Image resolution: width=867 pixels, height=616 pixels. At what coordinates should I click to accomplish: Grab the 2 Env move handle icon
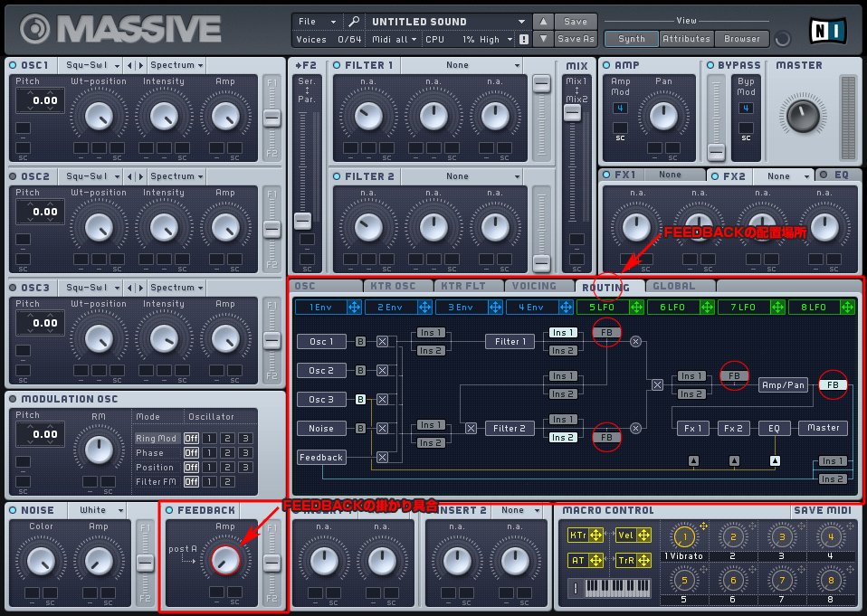click(424, 308)
